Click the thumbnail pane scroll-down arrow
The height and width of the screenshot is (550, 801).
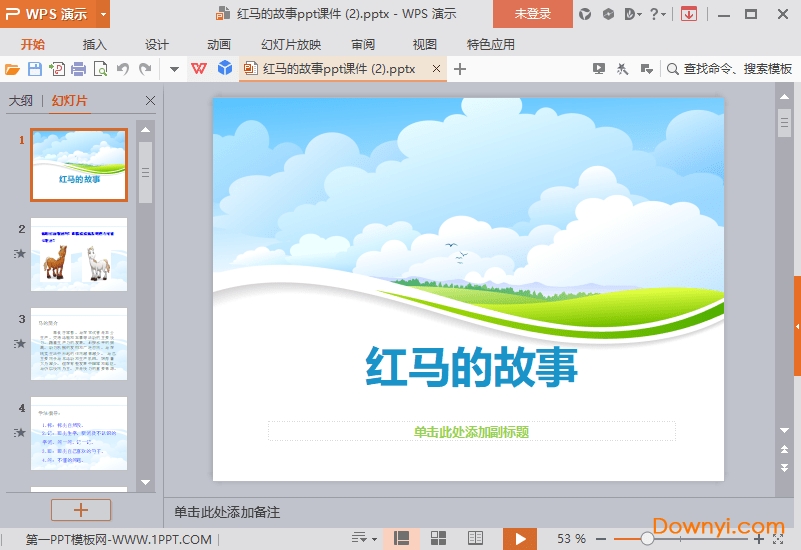(x=146, y=482)
